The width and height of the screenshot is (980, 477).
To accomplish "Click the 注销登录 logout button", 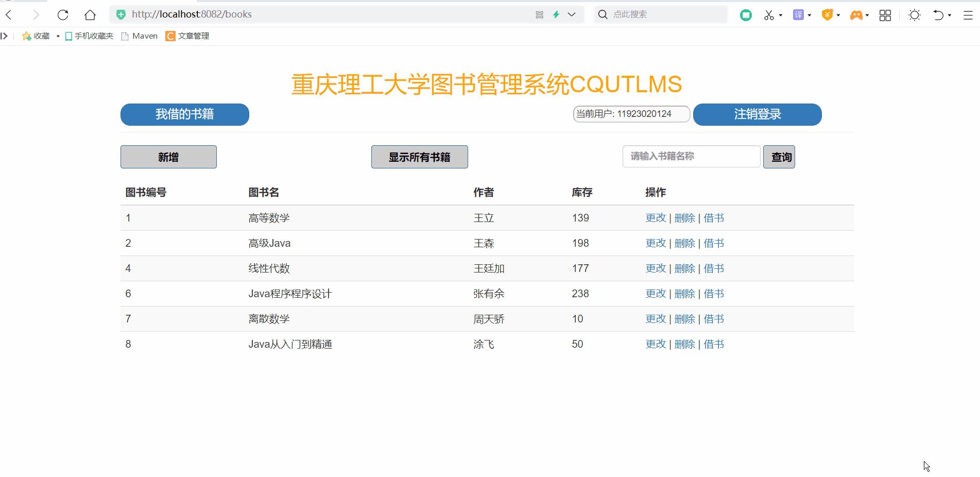I will pyautogui.click(x=758, y=114).
